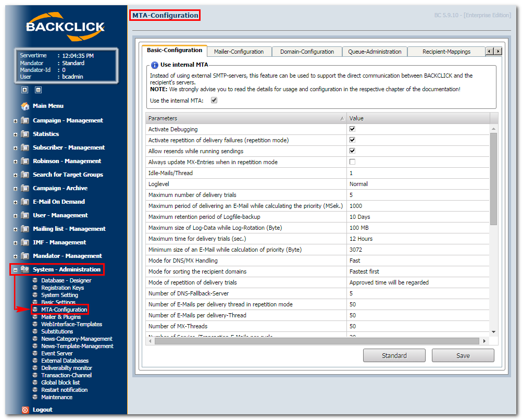Image resolution: width=522 pixels, height=420 pixels.
Task: Select the Loglevel value cell Normal
Action: pos(418,184)
